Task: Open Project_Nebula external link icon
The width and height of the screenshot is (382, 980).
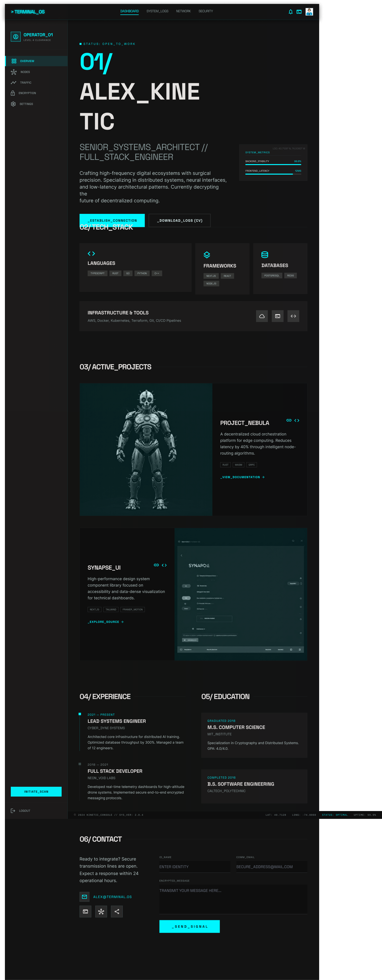Action: [289, 420]
